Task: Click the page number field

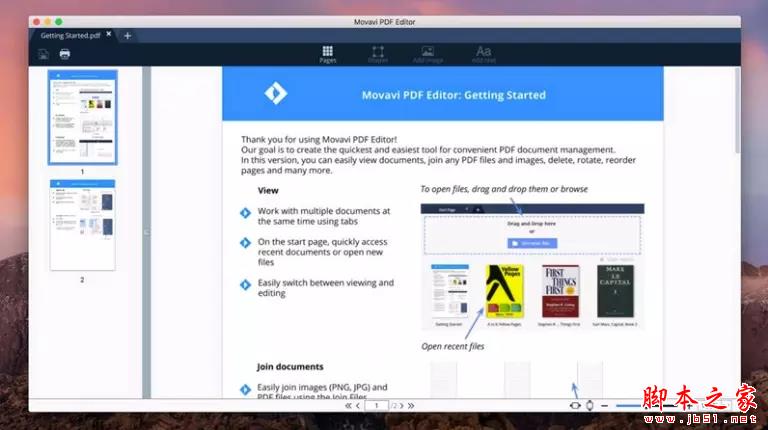Action: coord(376,406)
